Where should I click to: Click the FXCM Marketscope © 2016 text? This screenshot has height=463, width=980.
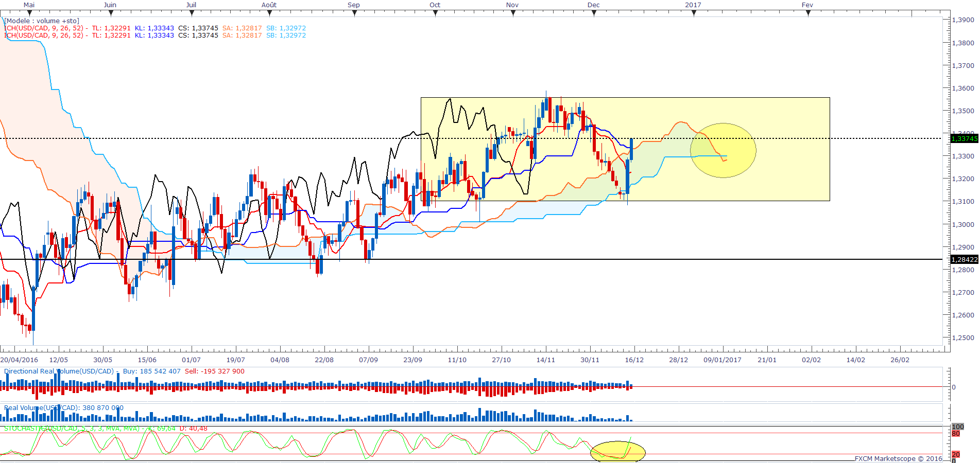[x=898, y=458]
